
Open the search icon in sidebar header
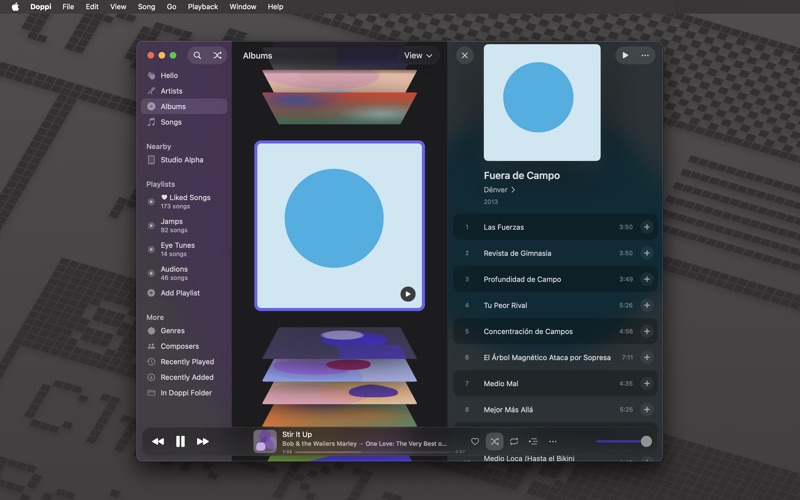tap(197, 55)
